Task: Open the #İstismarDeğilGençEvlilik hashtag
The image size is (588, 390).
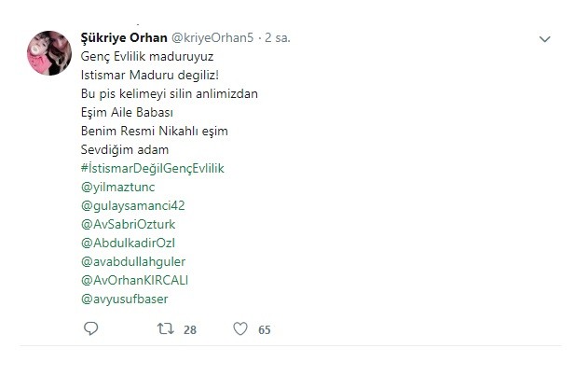Action: point(152,168)
